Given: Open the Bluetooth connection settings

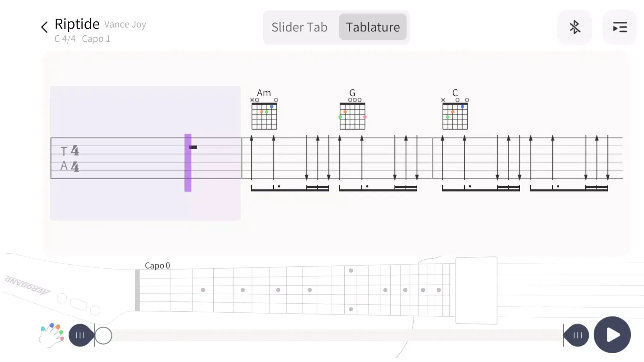Looking at the screenshot, I should click(574, 28).
